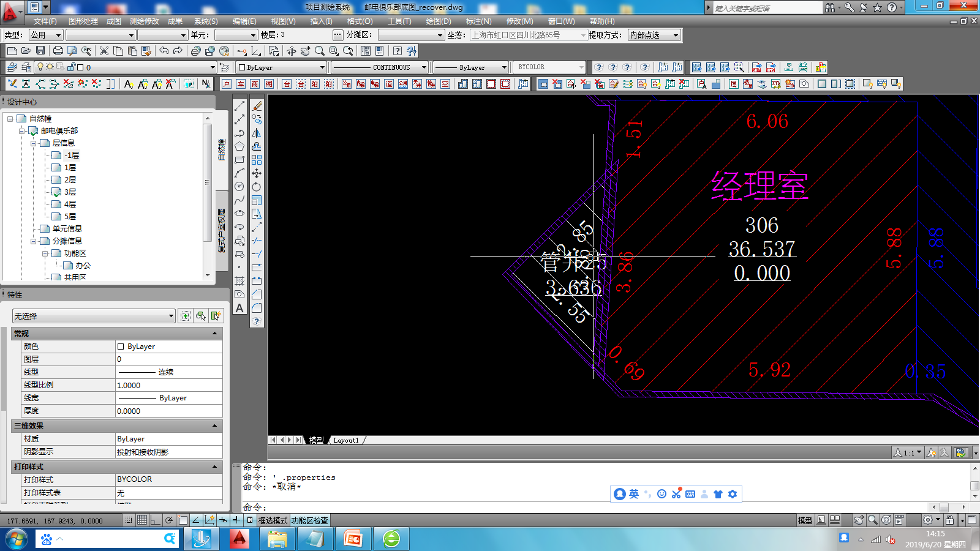980x551 pixels.
Task: Select the Line draw tool
Action: (239, 106)
